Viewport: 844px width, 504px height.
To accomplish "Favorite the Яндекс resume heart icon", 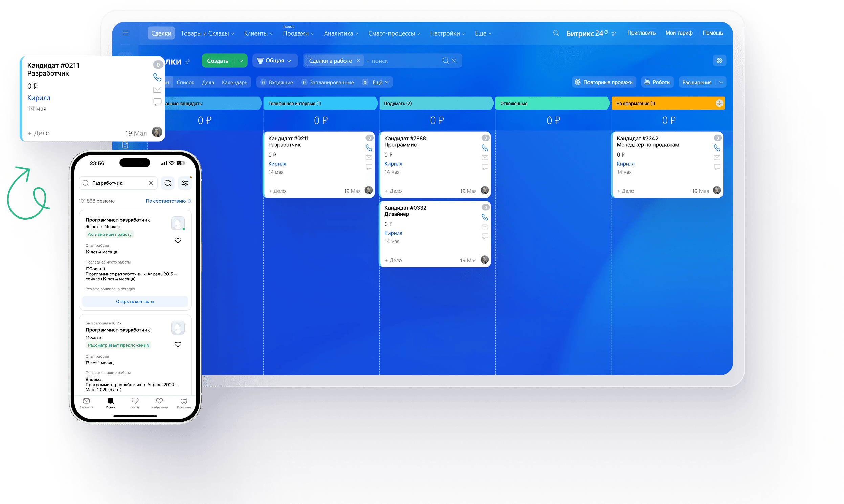I will (x=178, y=344).
